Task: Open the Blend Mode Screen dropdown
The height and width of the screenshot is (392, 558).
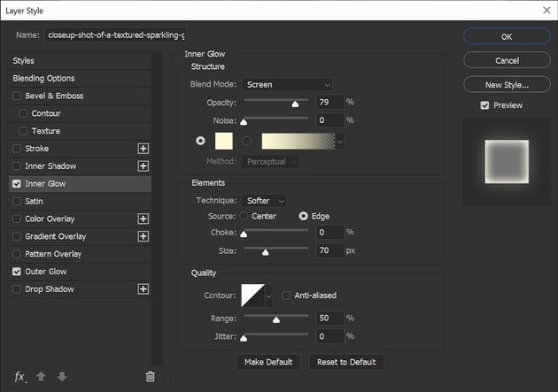Action: pos(287,85)
